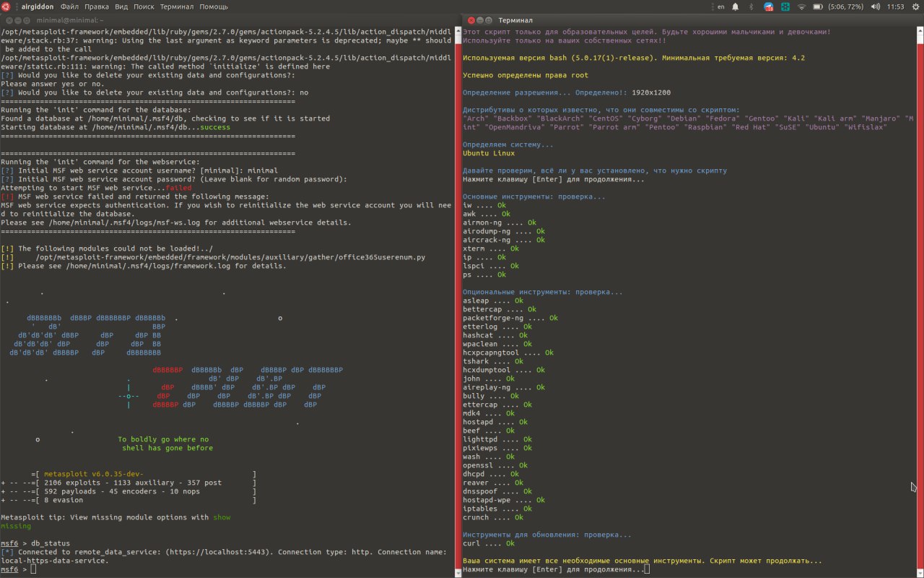Open the blue tray icon with badge 18

[769, 7]
